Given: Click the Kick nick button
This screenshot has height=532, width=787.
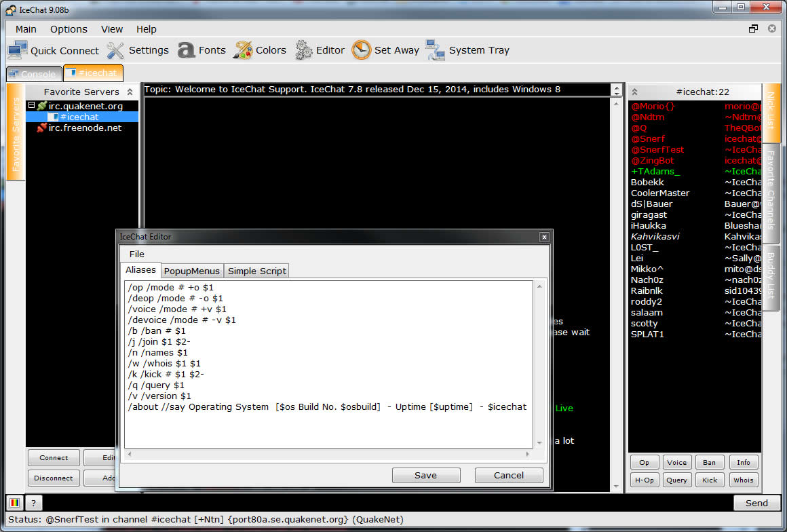Looking at the screenshot, I should point(709,480).
